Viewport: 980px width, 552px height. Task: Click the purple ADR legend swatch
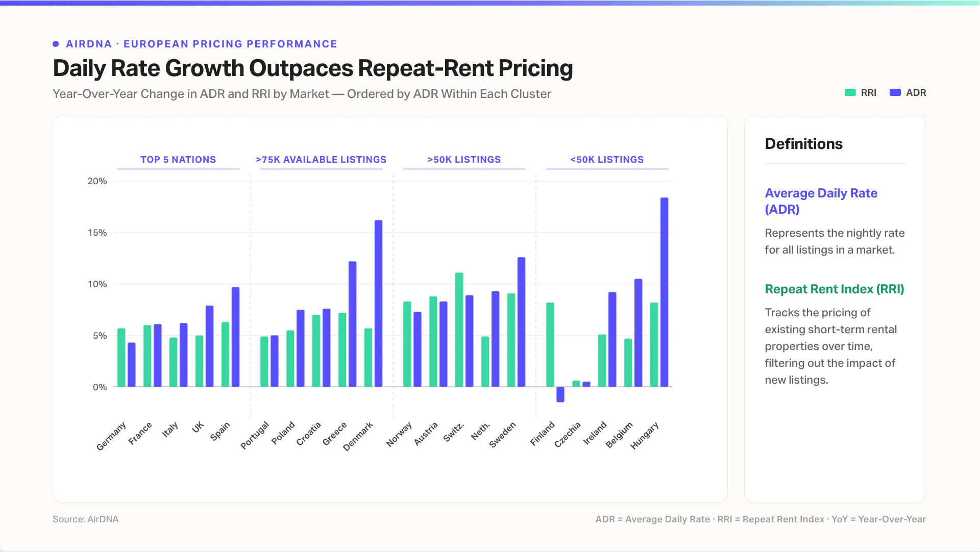click(x=895, y=92)
